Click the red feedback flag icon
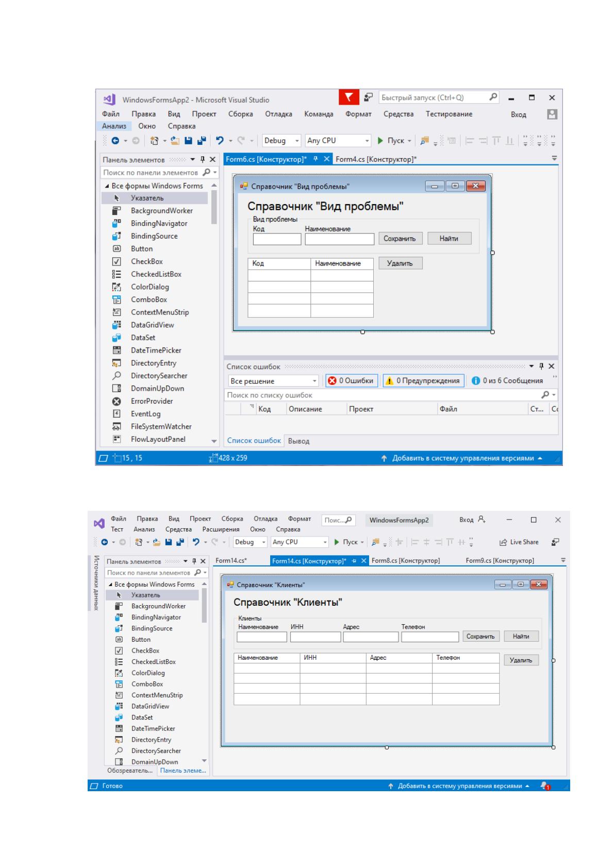The height and width of the screenshot is (868, 614). [x=349, y=97]
